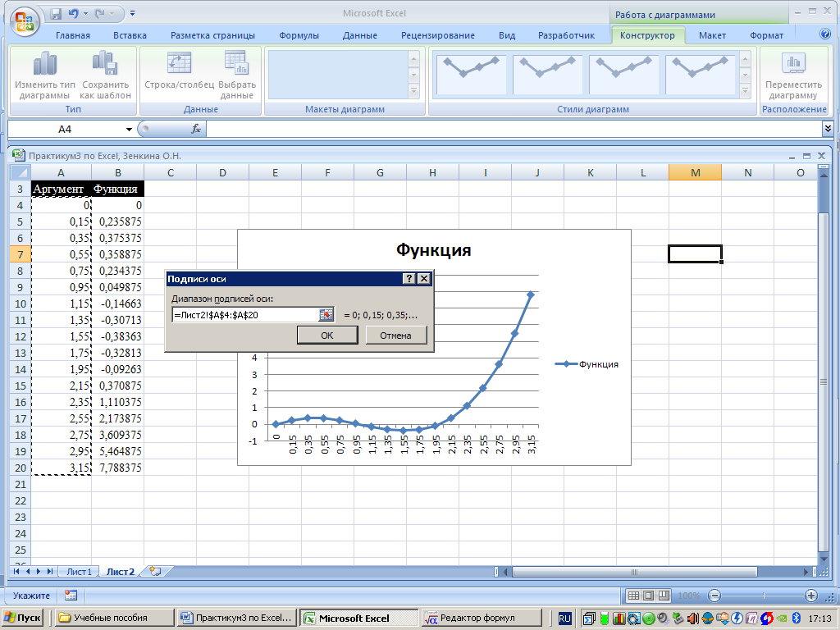This screenshot has height=630, width=840.
Task: Click the Redo arrow icon
Action: click(x=99, y=14)
